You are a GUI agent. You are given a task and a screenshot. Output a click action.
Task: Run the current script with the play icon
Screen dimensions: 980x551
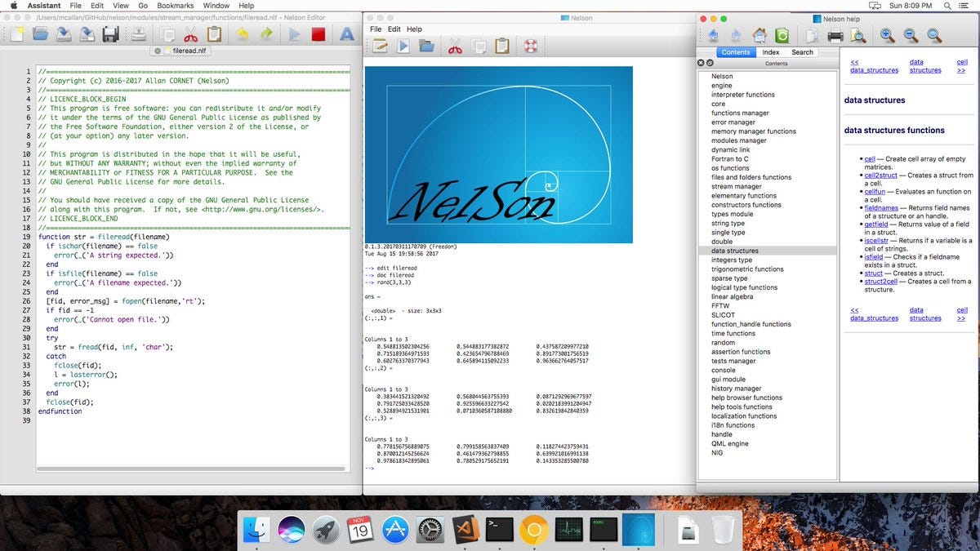[x=296, y=33]
